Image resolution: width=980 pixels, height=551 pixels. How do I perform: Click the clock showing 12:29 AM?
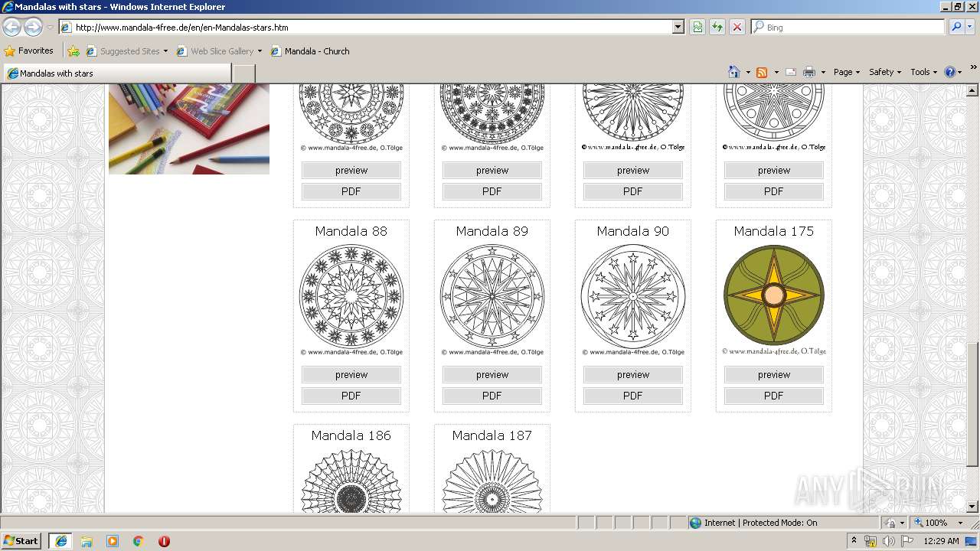[941, 541]
